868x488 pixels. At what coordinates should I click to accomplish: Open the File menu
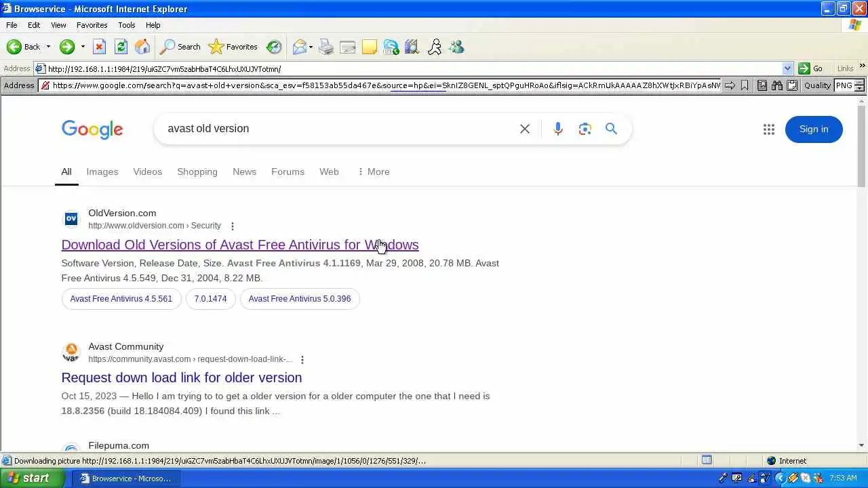click(12, 25)
